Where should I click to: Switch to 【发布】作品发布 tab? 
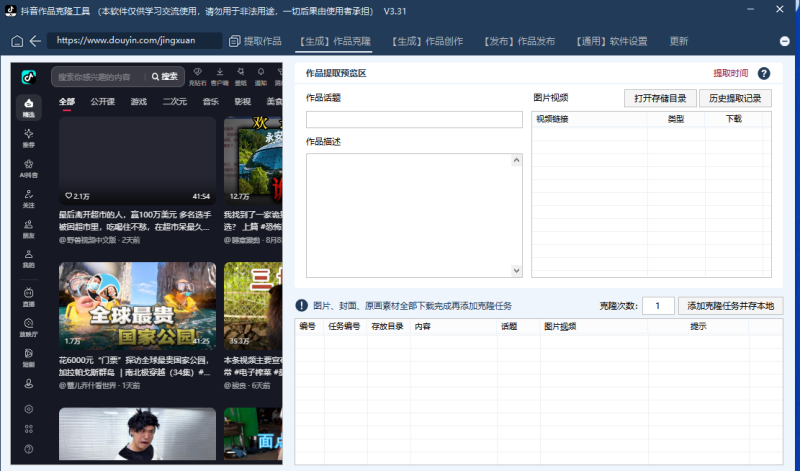tap(519, 41)
